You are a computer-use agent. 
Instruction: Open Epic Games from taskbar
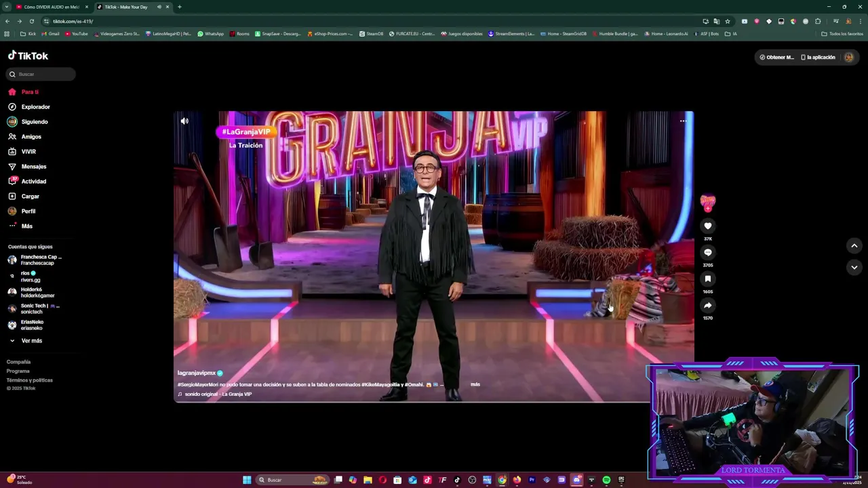point(621,480)
